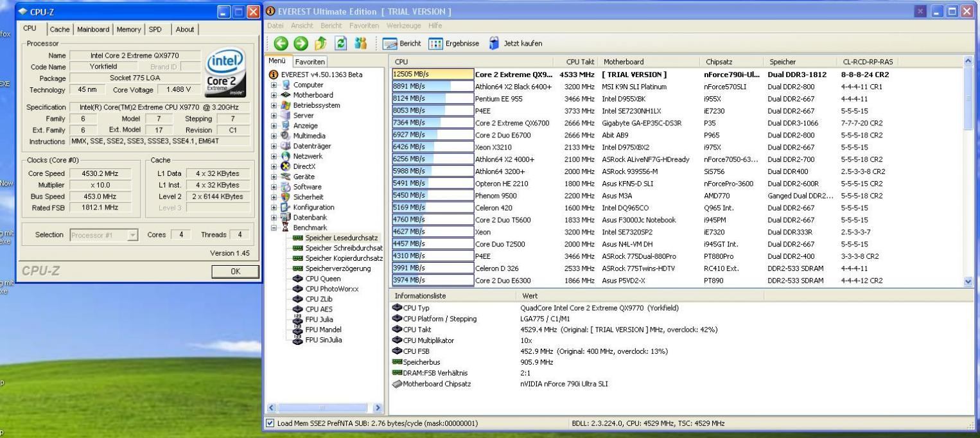Select the Computer tree icon
Viewport: 980px width, 438px height.
tap(286, 85)
